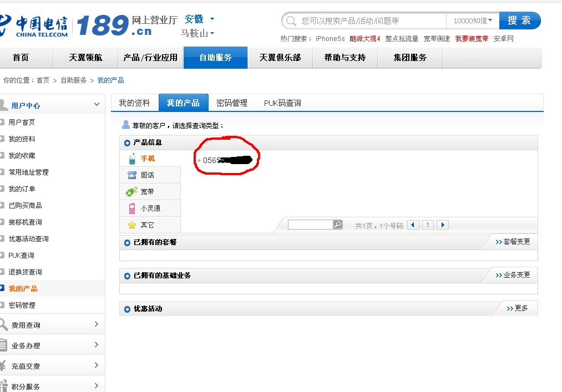Click the mobile phone (手机) product icon
The height and width of the screenshot is (392, 562).
(132, 159)
